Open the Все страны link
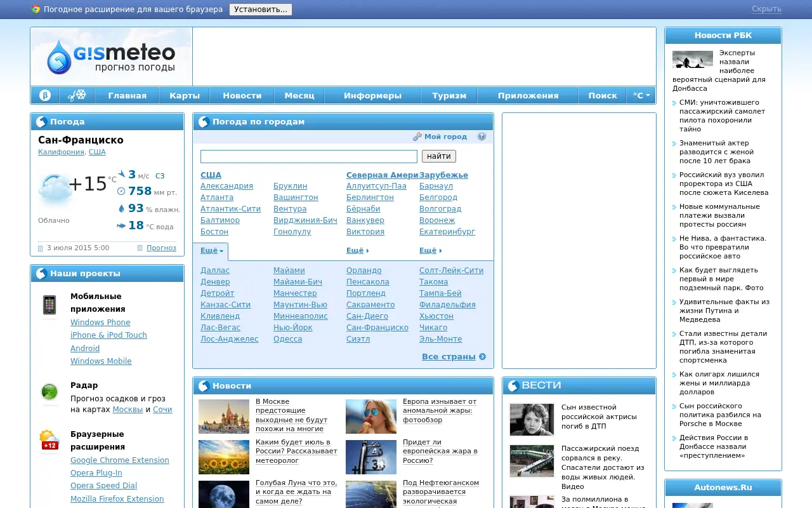The width and height of the screenshot is (812, 508). pos(449,357)
